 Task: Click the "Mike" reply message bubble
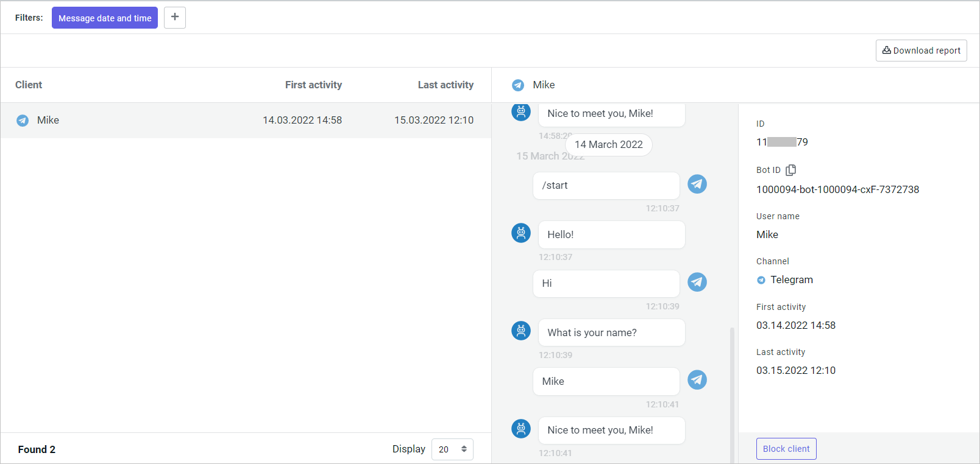(606, 381)
